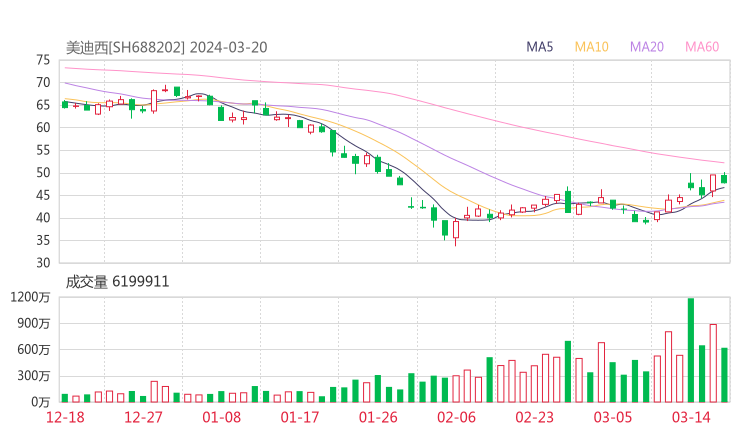Click the 12-18 date axis label
This screenshot has height=440, width=740.
(x=65, y=417)
